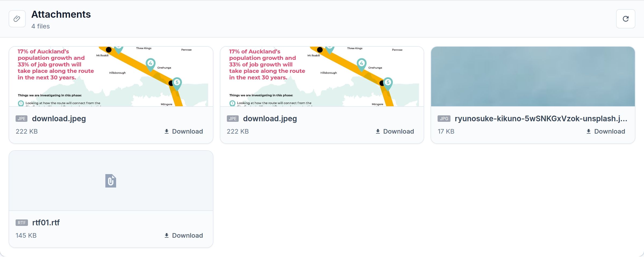Download the ryunosuke-kikuno unsplash image
Screen dimensions: 644x257
click(606, 131)
